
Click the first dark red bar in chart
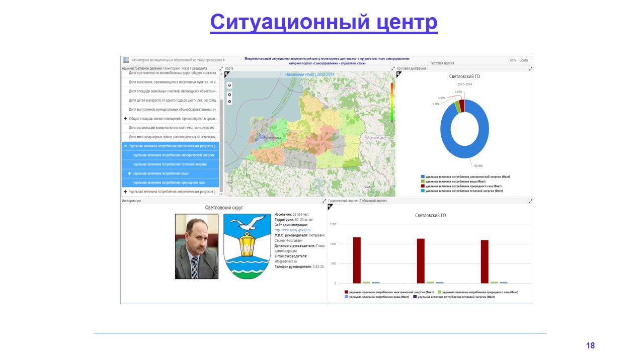tap(357, 260)
